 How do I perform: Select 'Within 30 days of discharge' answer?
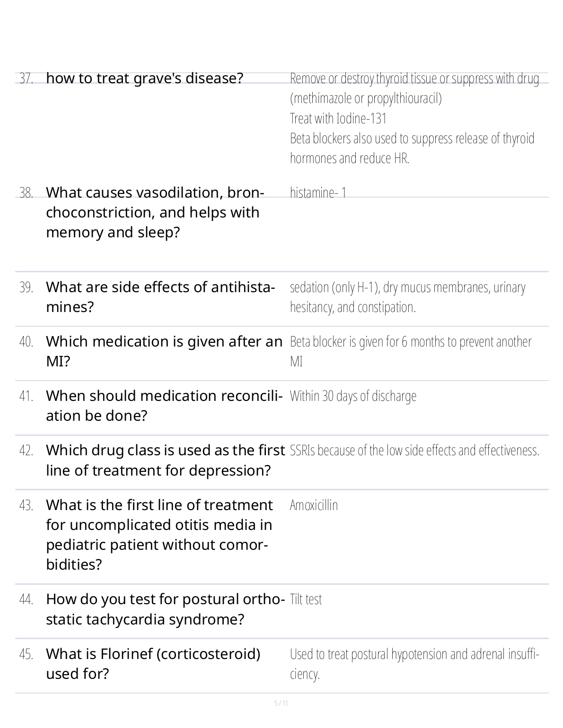353,396
